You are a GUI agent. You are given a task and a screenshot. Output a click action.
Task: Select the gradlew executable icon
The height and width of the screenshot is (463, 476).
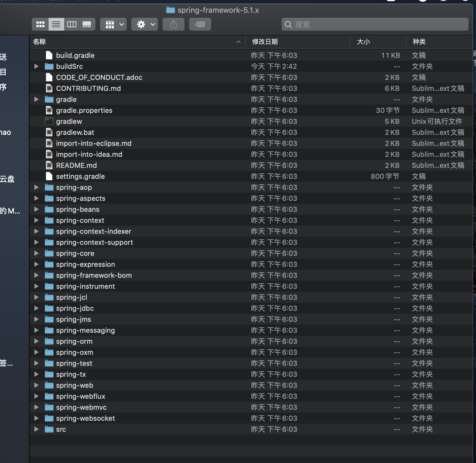click(x=49, y=121)
